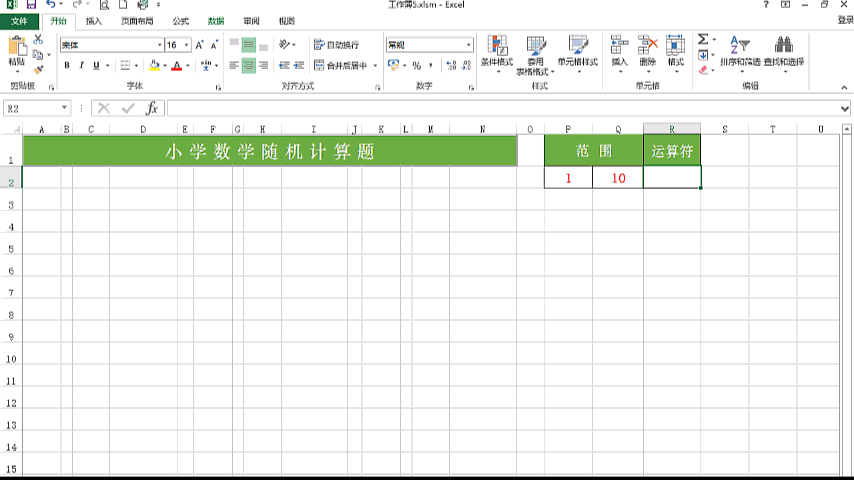
Task: Decrease indent icon
Action: pos(284,65)
